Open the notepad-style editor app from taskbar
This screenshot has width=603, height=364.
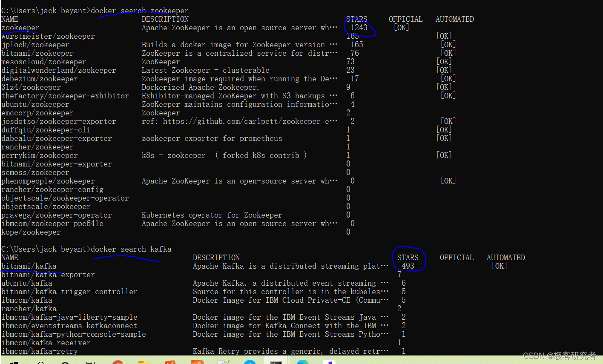click(x=223, y=362)
